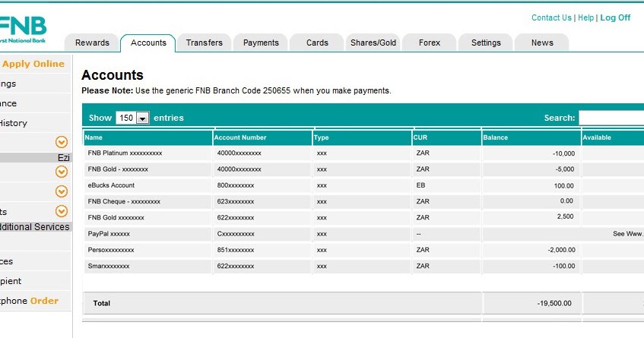
Task: Click the -10,000 balance value
Action: pos(563,153)
